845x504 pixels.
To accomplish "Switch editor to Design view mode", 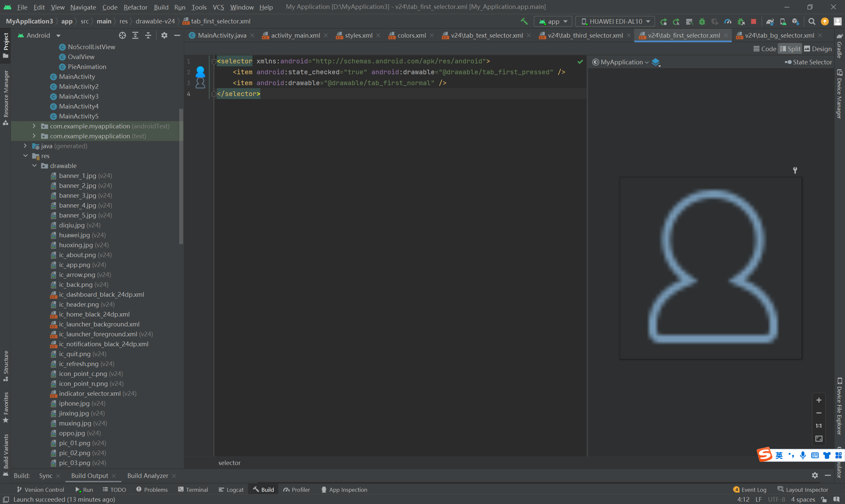I will tap(818, 49).
